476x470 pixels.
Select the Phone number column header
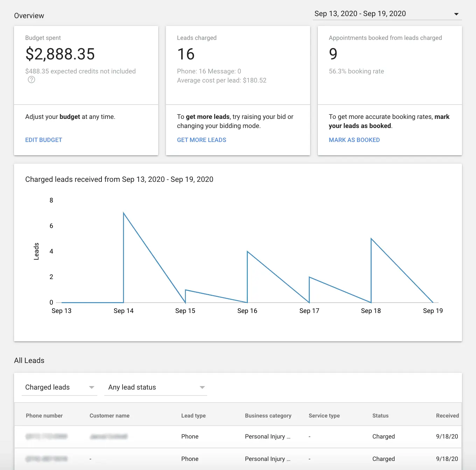coord(44,416)
